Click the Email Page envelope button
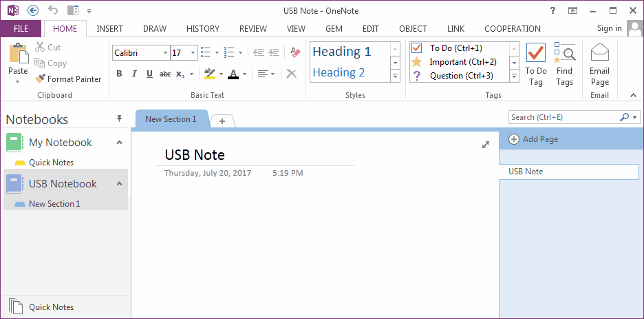Screen dimensions: 644x319 (x=600, y=65)
